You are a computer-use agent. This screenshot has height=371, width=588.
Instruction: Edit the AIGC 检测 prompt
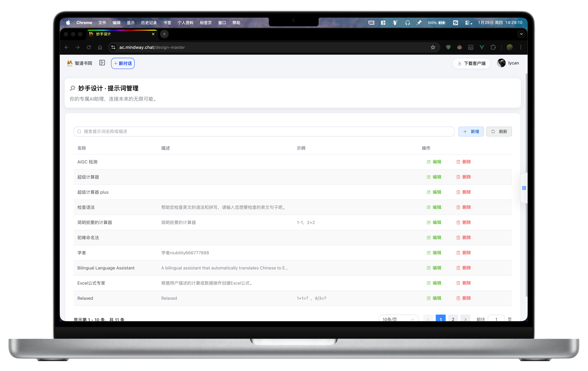[434, 162]
